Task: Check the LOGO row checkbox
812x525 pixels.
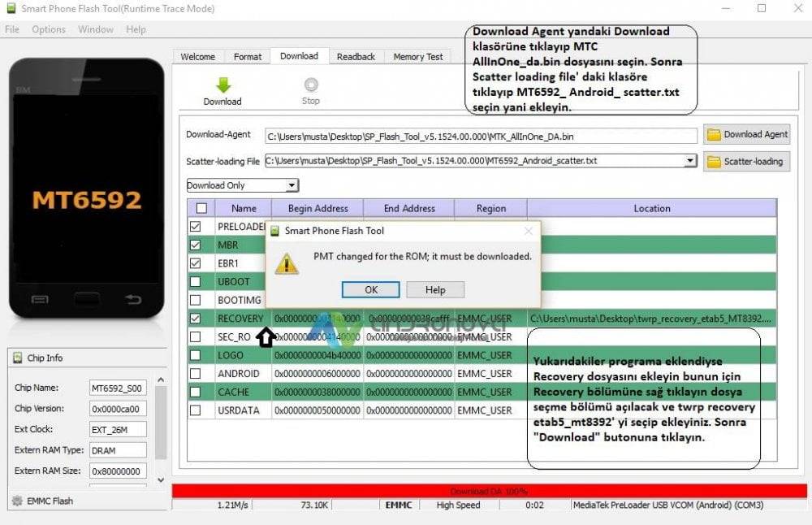Action: tap(195, 355)
